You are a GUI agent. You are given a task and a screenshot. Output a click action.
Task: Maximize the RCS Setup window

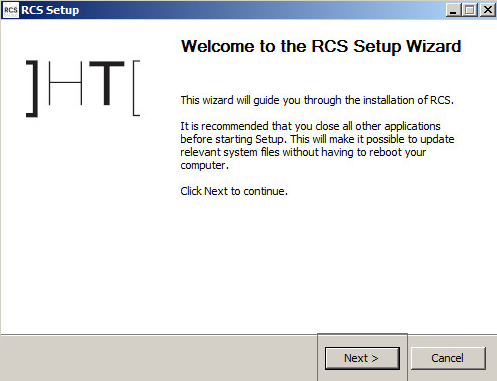[x=470, y=10]
